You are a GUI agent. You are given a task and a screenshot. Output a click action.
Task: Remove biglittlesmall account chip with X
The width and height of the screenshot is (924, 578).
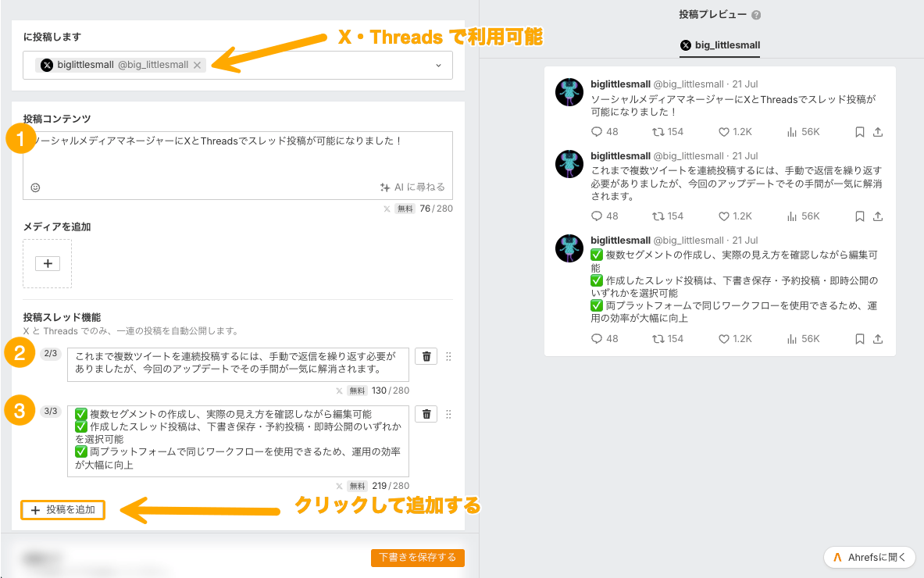tap(198, 66)
